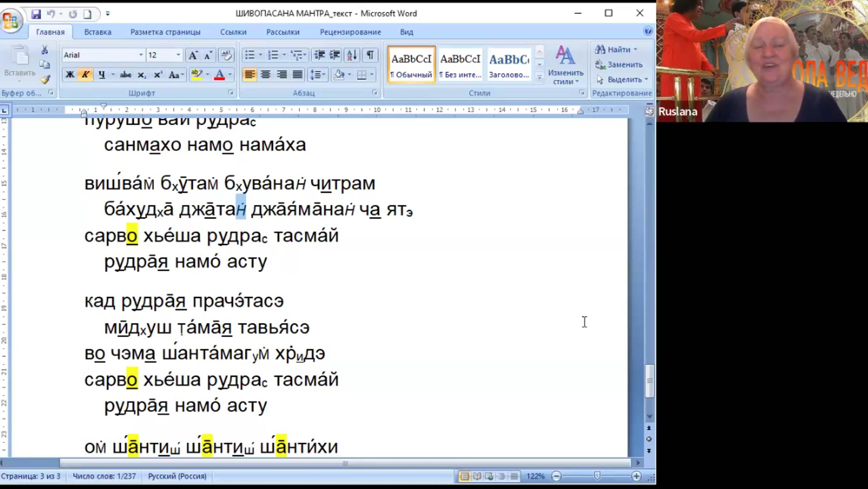
Task: Click the Cut scissors icon
Action: tap(45, 50)
